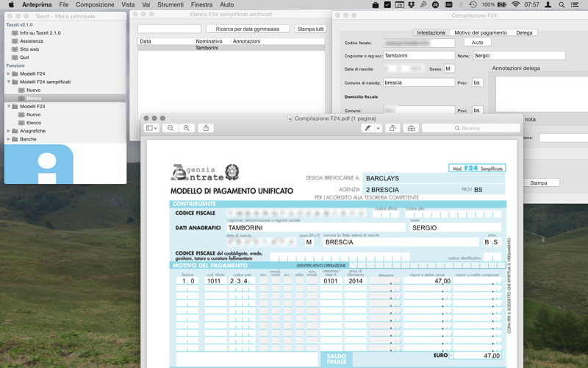Open the Vai menu
588x368 pixels.
(x=146, y=4)
